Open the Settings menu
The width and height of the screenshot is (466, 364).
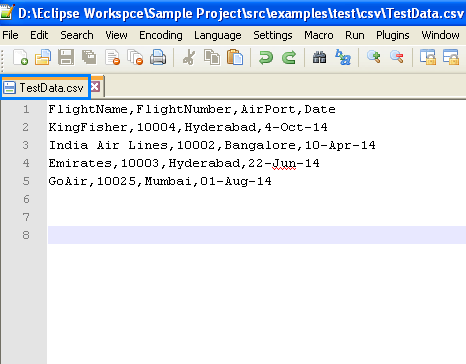tap(273, 35)
